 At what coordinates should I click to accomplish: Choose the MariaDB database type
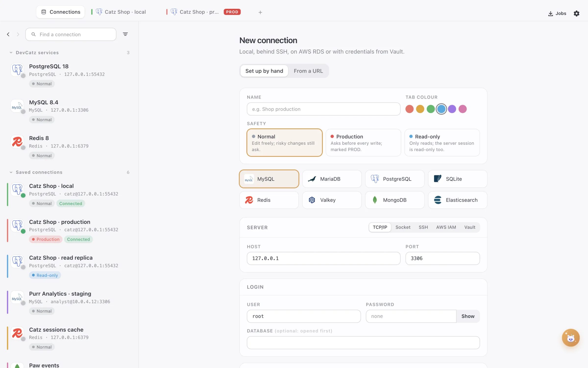click(332, 179)
